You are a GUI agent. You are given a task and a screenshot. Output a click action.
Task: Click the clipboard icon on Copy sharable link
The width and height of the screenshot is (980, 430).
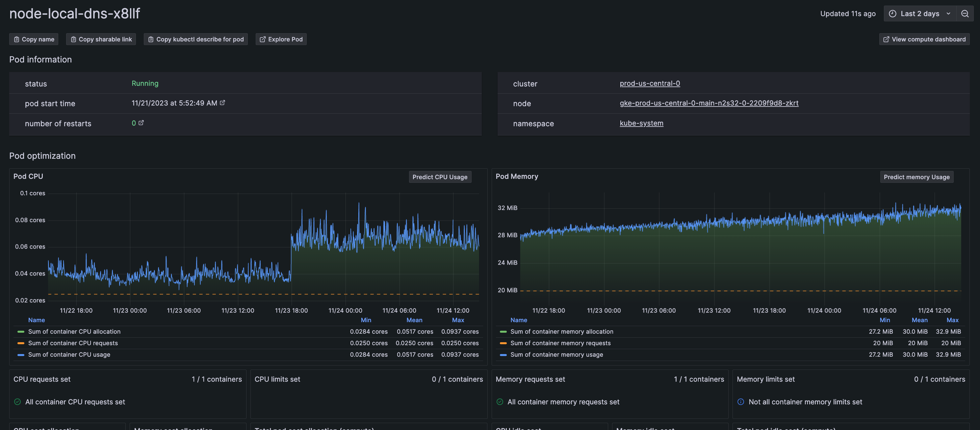[x=73, y=39]
